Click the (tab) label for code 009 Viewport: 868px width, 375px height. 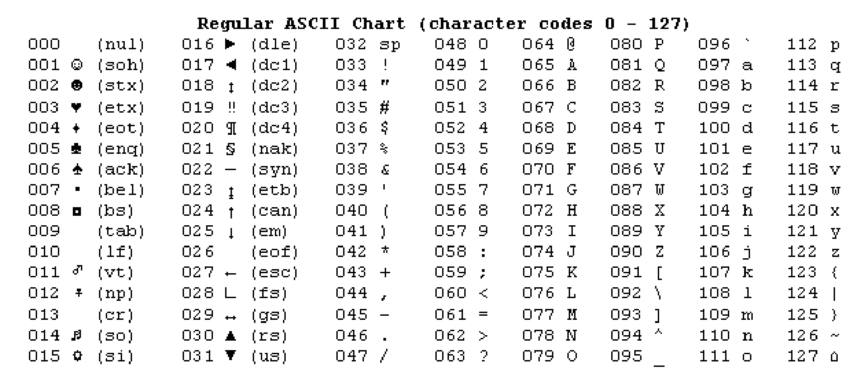tap(121, 231)
